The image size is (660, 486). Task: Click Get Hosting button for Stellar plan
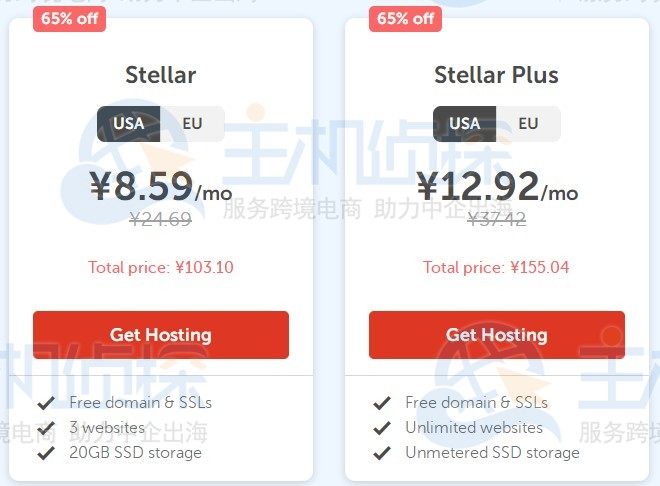coord(161,335)
